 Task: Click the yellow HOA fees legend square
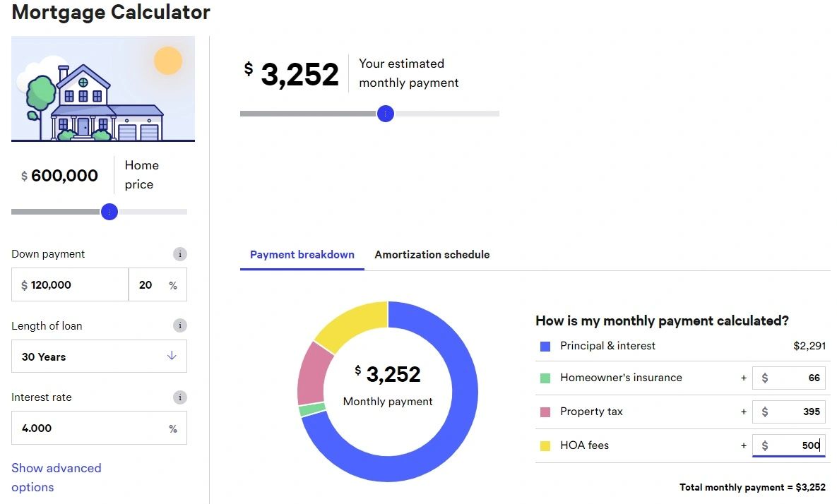pos(545,446)
